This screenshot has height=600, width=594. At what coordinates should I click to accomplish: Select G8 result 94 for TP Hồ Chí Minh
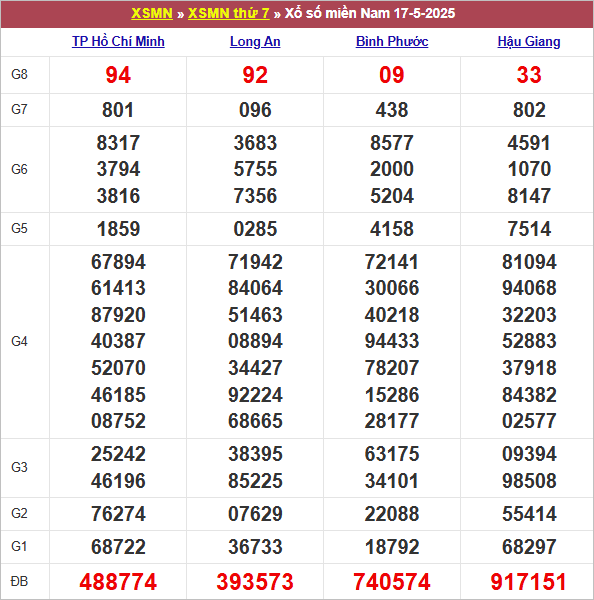[x=118, y=75]
